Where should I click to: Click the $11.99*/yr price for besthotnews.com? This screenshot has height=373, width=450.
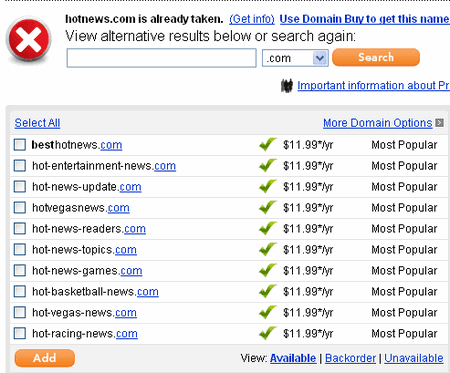(x=308, y=145)
